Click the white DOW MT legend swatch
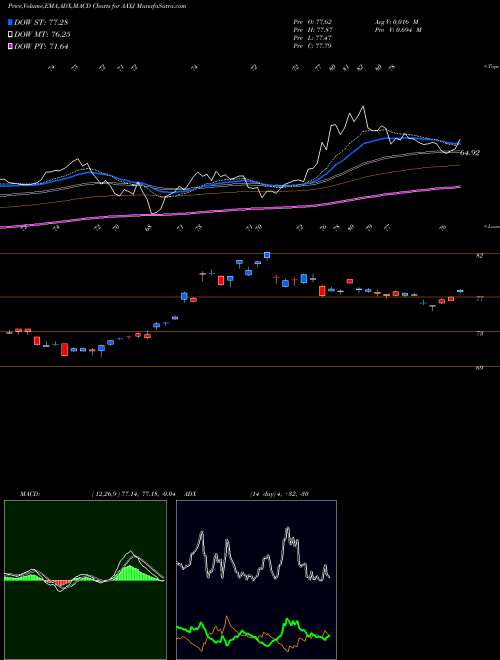The image size is (500, 660). click(x=10, y=35)
